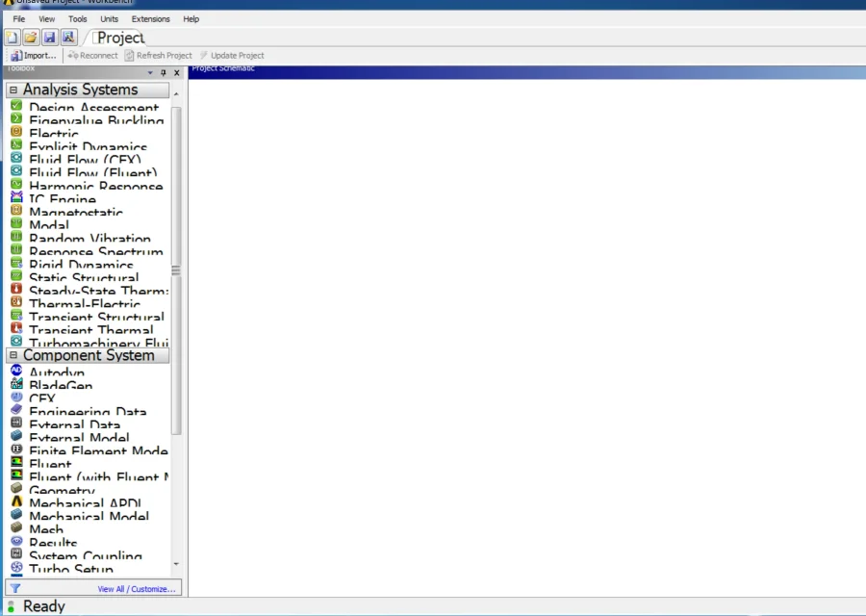
Task: Click the Save As icon in toolbar
Action: pyautogui.click(x=68, y=38)
